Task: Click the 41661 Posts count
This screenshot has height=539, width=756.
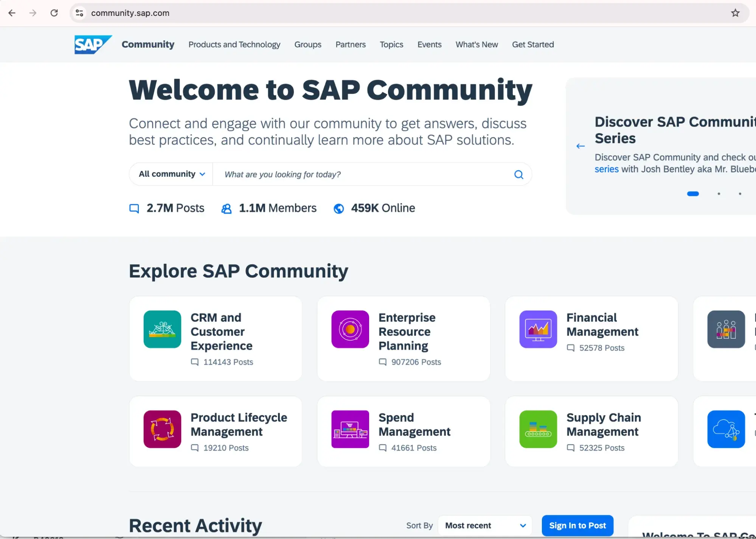Action: [414, 448]
